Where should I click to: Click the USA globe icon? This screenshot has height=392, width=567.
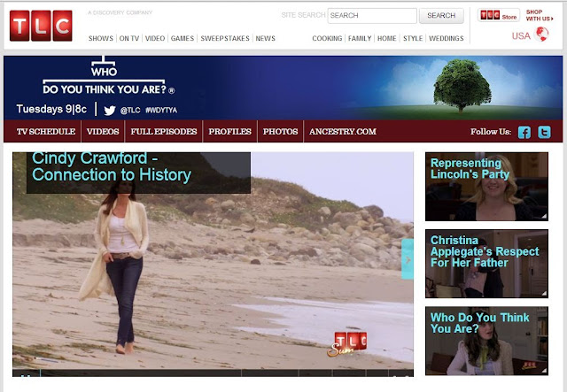click(x=541, y=35)
